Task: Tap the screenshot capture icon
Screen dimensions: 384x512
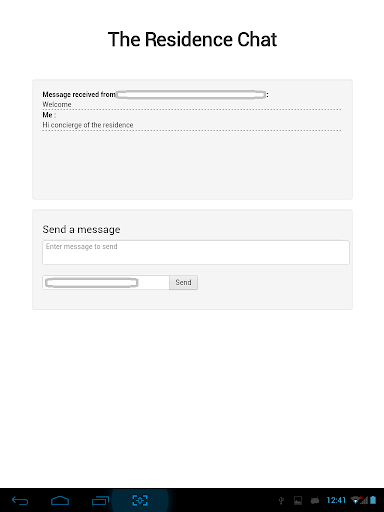Action: [x=140, y=500]
